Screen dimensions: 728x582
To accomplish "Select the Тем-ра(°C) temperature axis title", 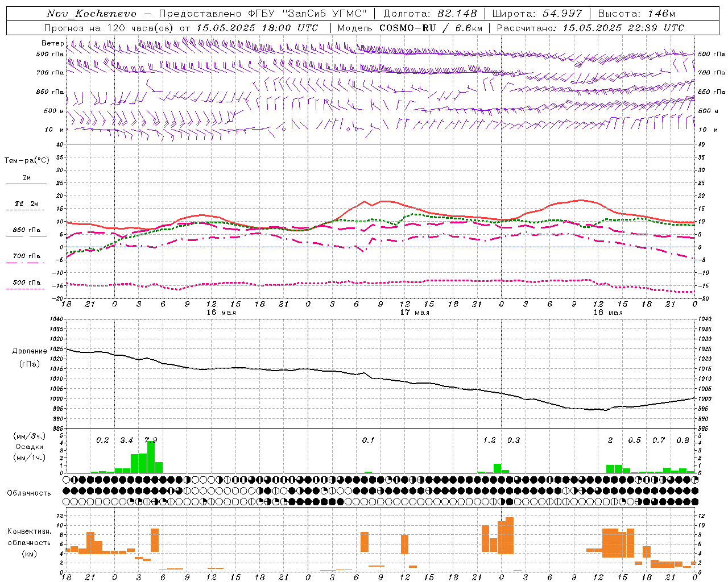I will (27, 161).
